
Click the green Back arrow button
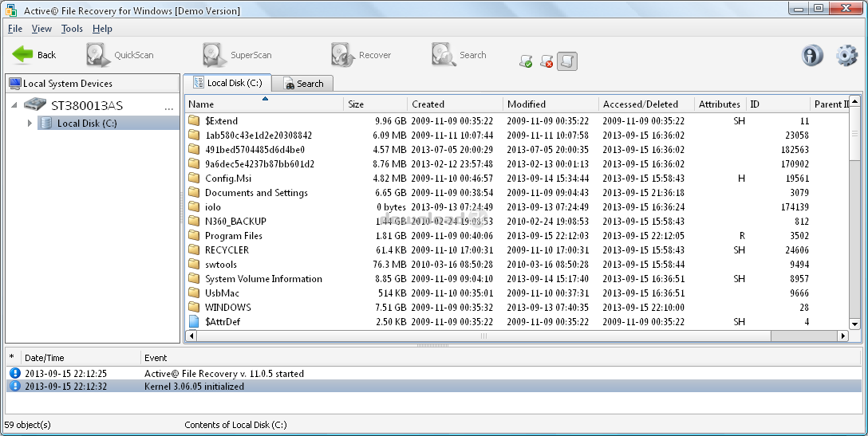coord(24,55)
